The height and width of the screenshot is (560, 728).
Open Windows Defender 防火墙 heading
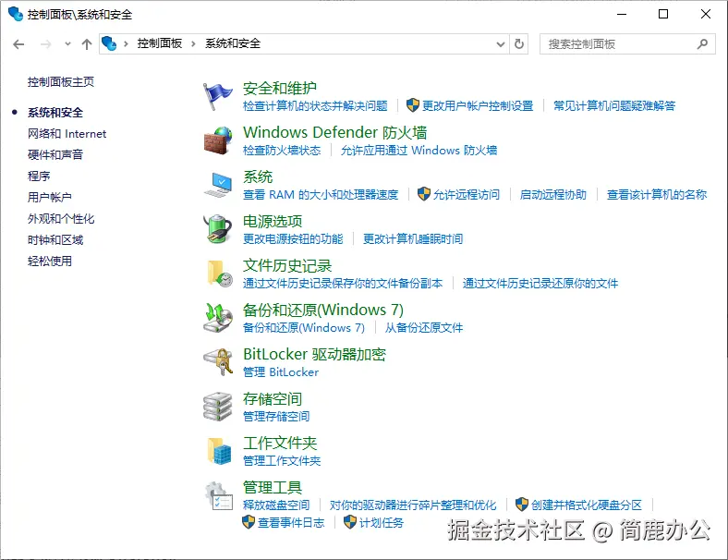[x=334, y=132]
